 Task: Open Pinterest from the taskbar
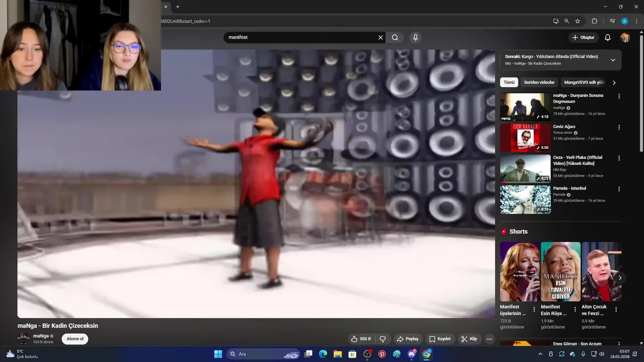click(x=382, y=354)
